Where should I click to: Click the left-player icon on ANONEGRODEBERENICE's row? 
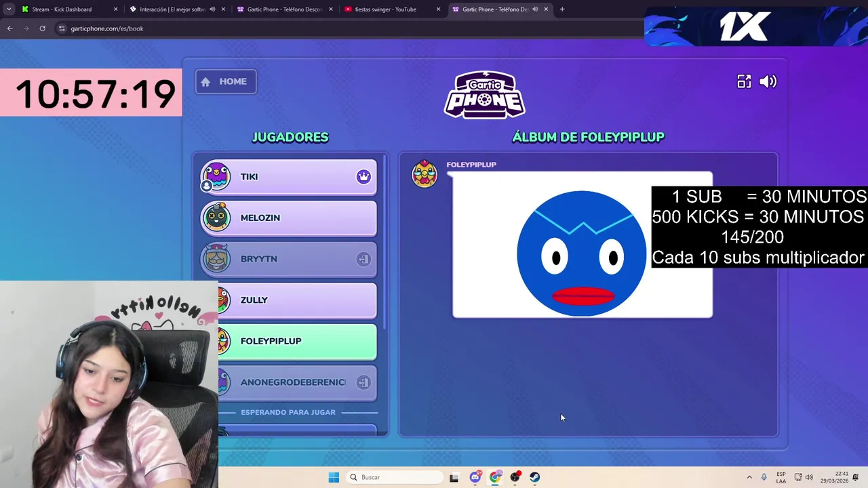click(363, 382)
